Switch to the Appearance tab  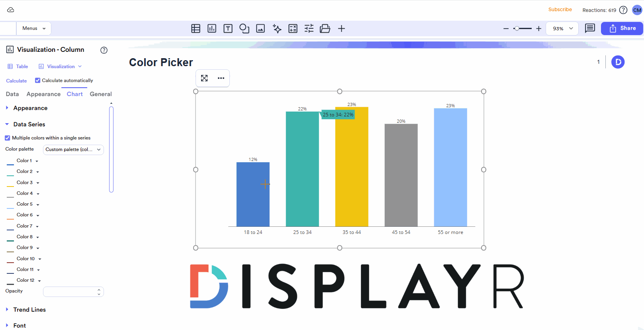click(43, 94)
